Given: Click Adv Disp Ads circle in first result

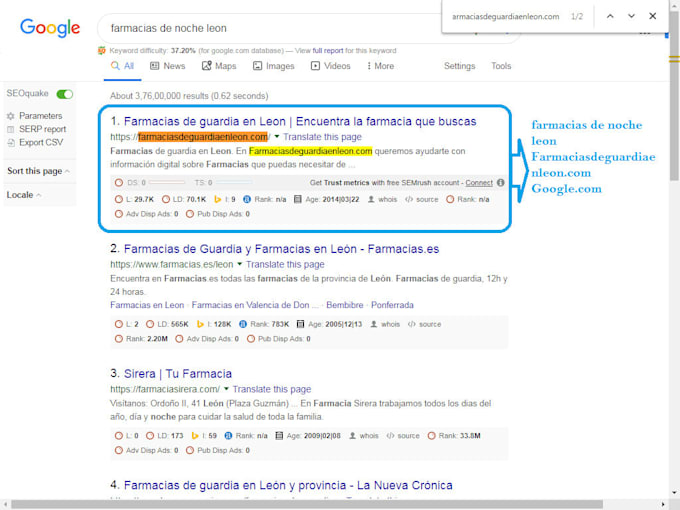Looking at the screenshot, I should [x=118, y=214].
